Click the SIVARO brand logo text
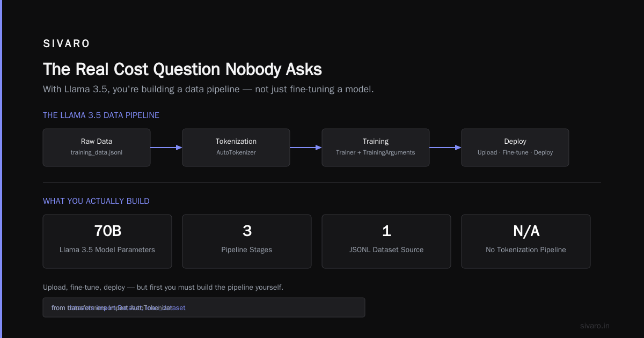 click(x=67, y=44)
